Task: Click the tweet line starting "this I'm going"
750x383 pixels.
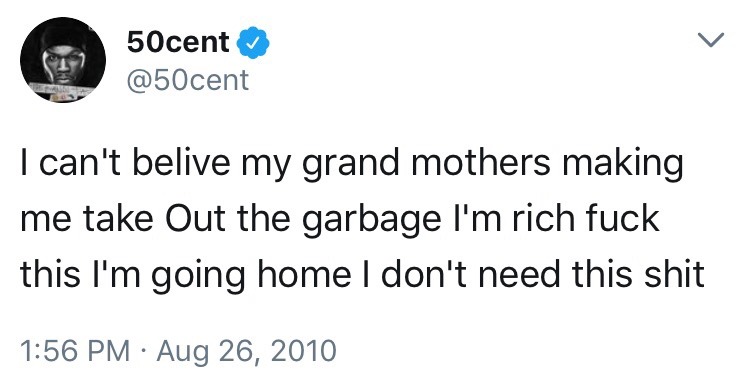Action: [x=363, y=275]
